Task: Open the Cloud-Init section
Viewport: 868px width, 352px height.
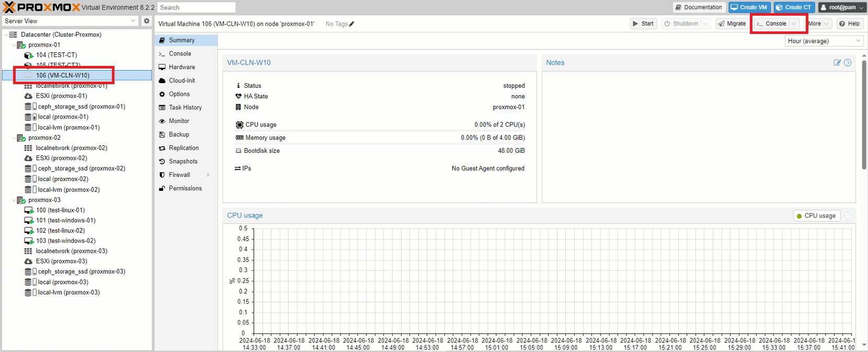Action: pyautogui.click(x=186, y=81)
